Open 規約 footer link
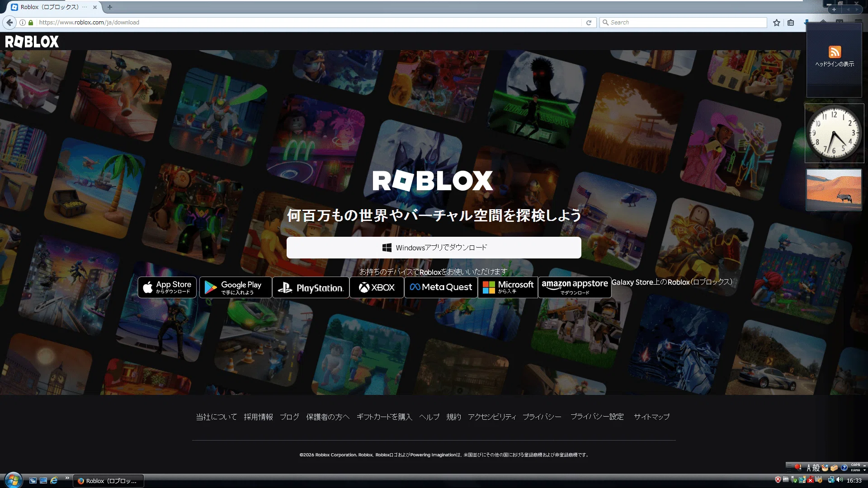 pyautogui.click(x=454, y=417)
